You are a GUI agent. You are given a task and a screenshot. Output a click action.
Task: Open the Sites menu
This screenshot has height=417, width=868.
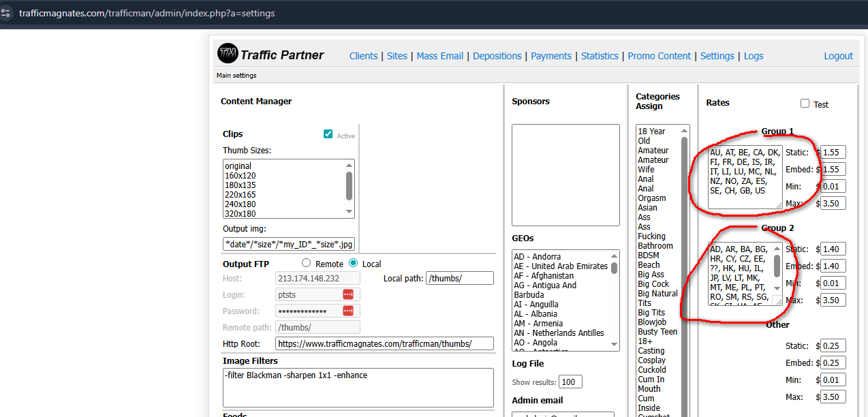(397, 56)
